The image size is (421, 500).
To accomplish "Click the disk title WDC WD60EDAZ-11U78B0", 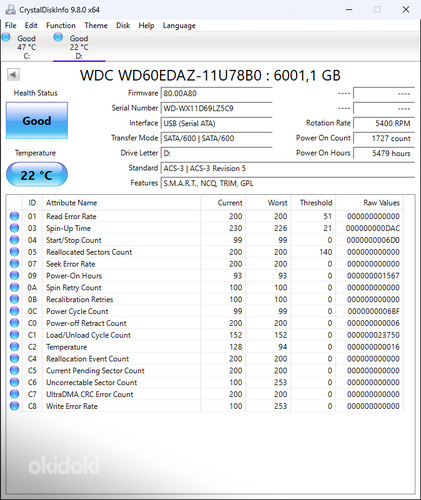I will 171,75.
